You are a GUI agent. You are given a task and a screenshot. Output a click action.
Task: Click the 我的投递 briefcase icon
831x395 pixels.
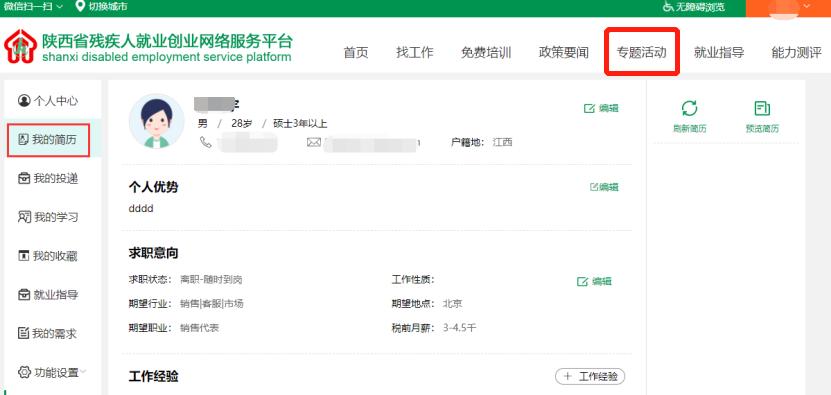click(x=24, y=178)
